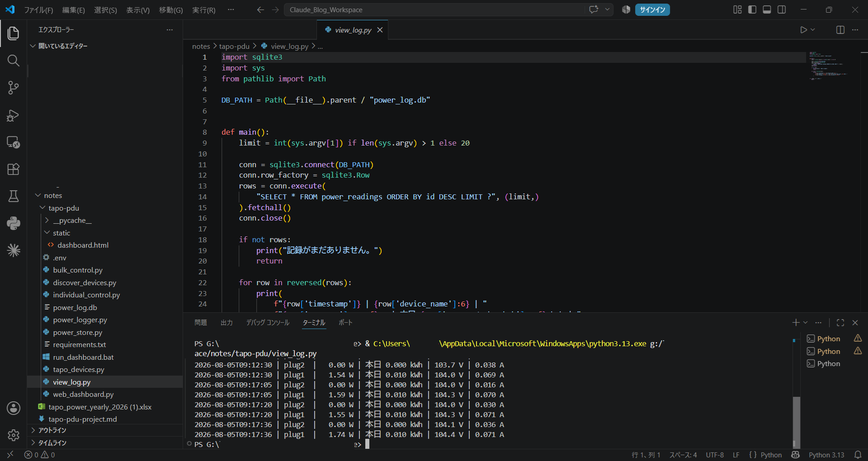
Task: Split the editor to the right
Action: [840, 30]
